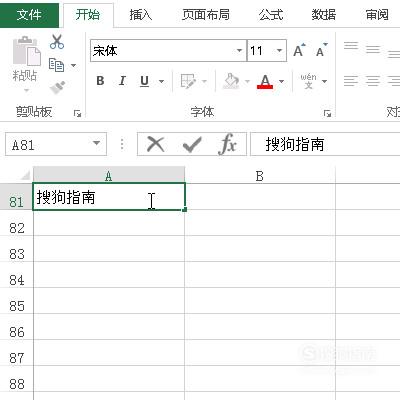Switch to the 插入 tab
This screenshot has width=400, height=400.
[140, 14]
